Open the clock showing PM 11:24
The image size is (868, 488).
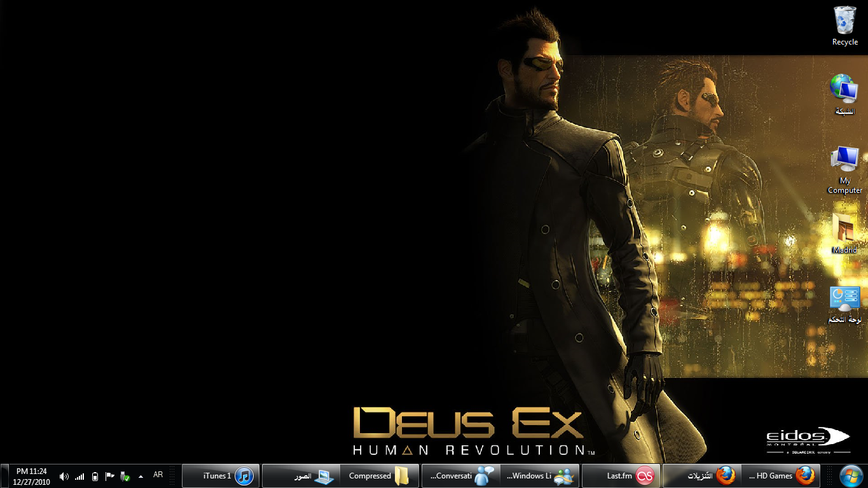(32, 477)
